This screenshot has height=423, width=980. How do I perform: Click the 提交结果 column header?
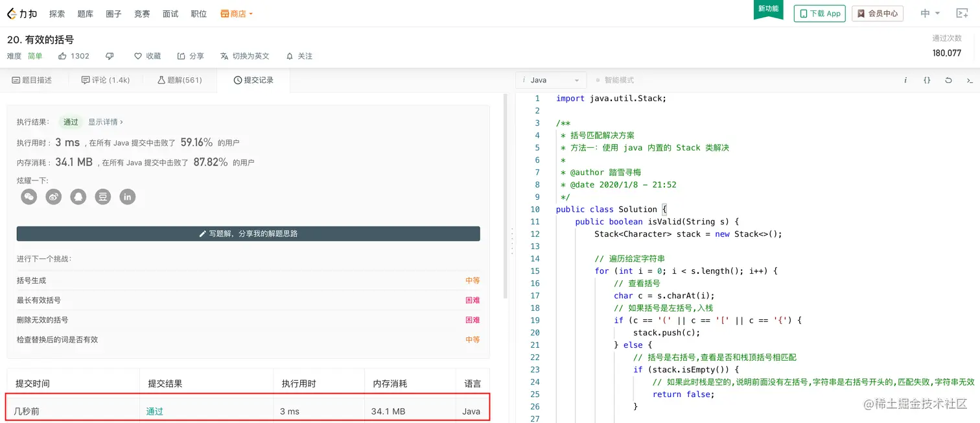(x=165, y=383)
